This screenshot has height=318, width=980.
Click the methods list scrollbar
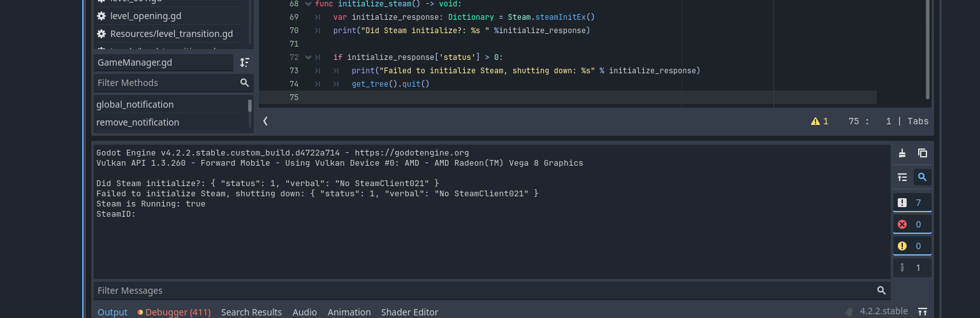pyautogui.click(x=250, y=106)
